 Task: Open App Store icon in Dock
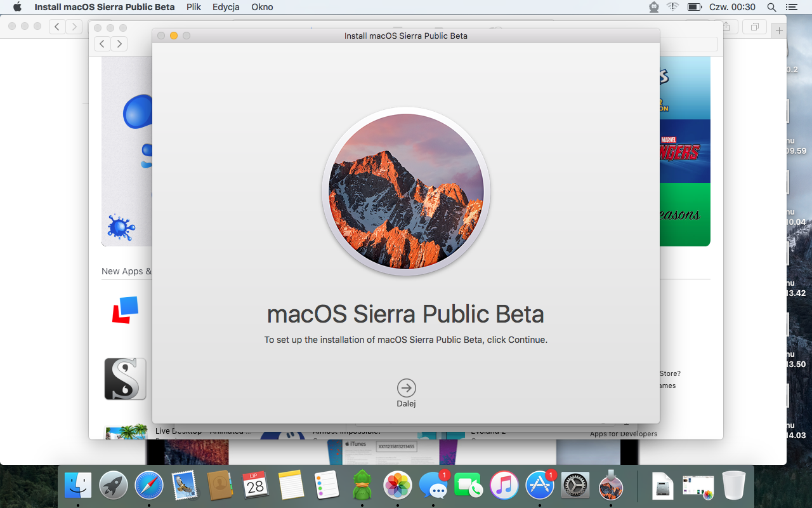[540, 486]
